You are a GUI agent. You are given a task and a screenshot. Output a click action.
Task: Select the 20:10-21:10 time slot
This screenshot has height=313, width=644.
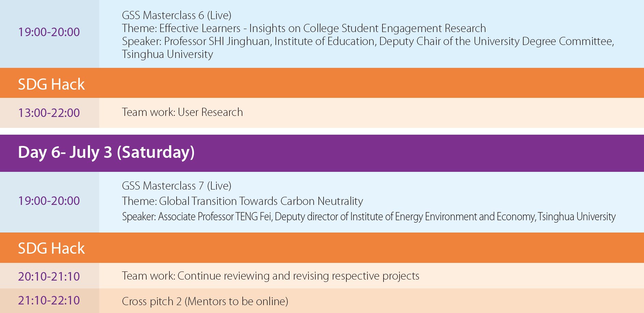[x=49, y=277]
